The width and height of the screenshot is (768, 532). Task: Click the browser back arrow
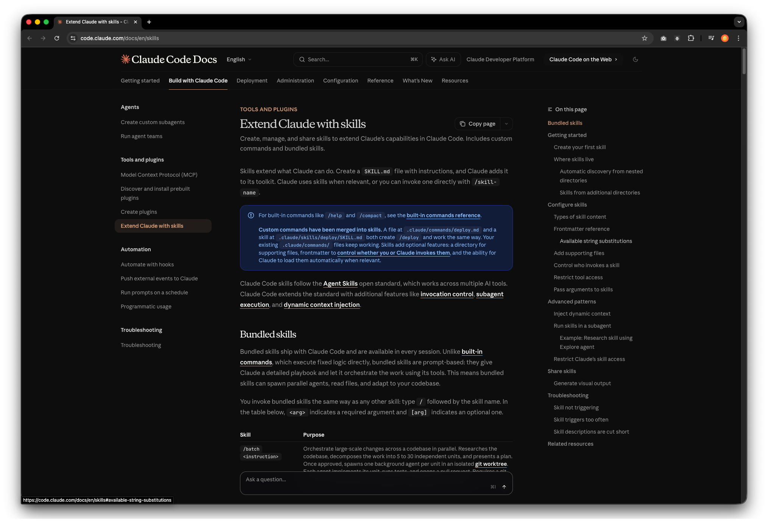30,38
